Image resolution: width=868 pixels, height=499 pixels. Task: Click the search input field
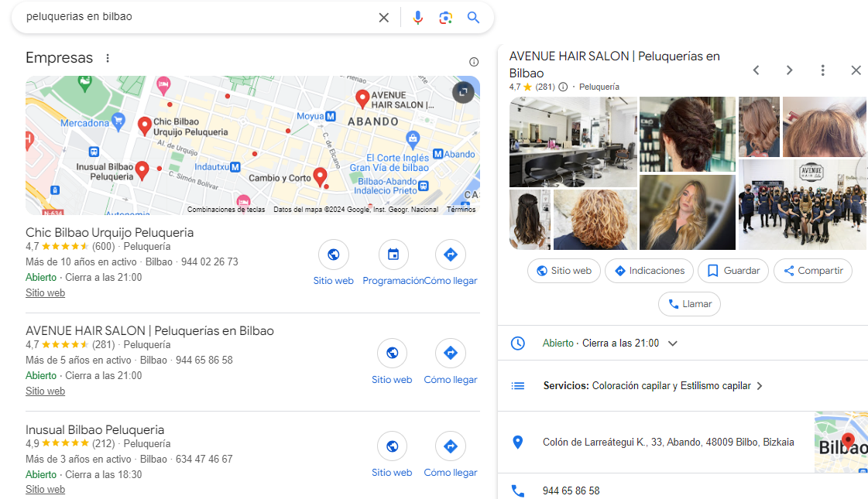[x=194, y=17]
